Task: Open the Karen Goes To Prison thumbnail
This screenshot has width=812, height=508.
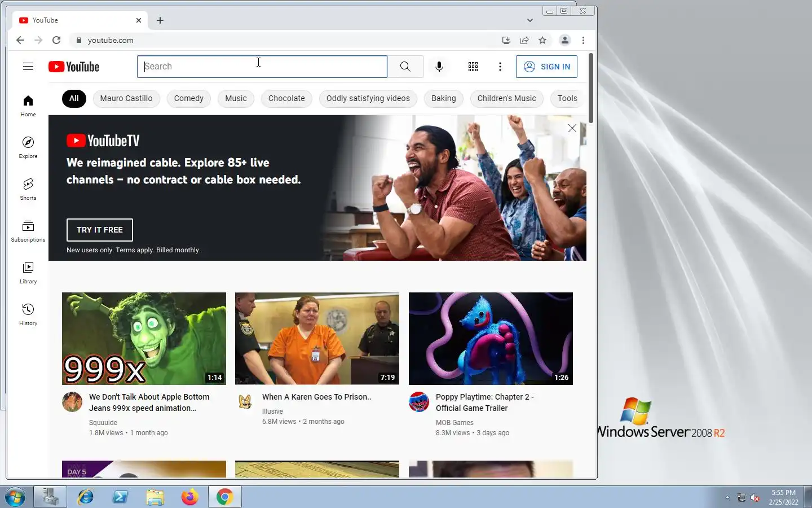Action: (x=317, y=339)
